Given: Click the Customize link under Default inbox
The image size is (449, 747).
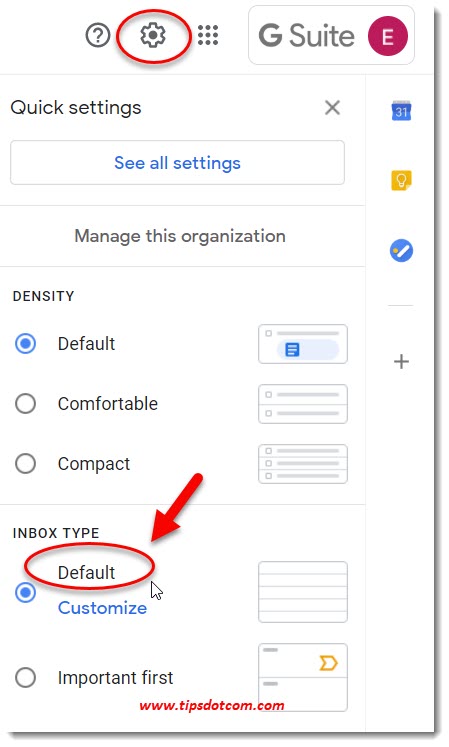Looking at the screenshot, I should (x=102, y=608).
